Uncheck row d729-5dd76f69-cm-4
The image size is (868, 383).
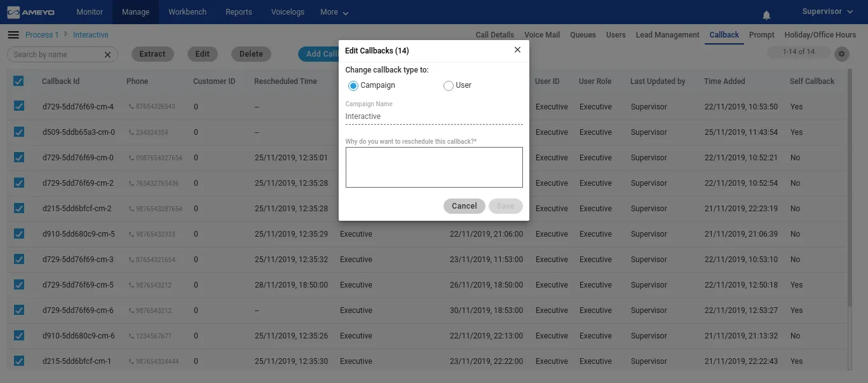18,106
